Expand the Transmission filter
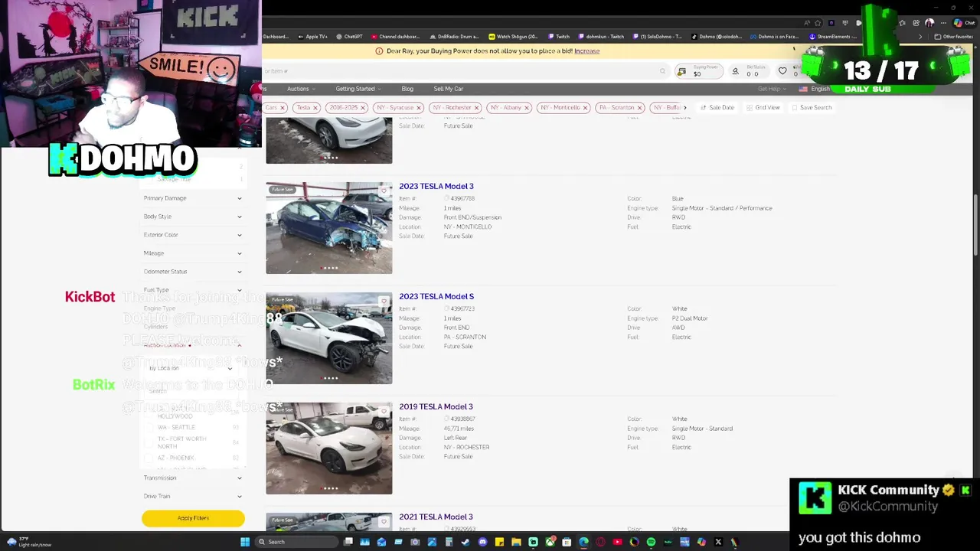This screenshot has width=980, height=551. pyautogui.click(x=193, y=478)
